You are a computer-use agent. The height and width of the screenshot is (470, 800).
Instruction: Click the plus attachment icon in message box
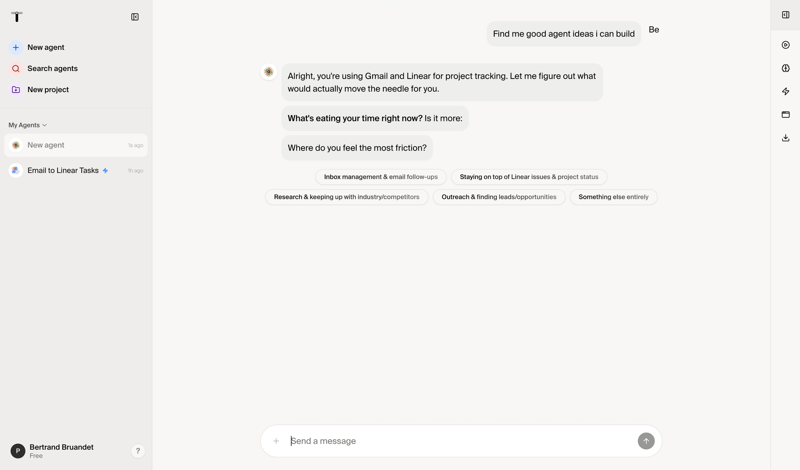coord(276,441)
